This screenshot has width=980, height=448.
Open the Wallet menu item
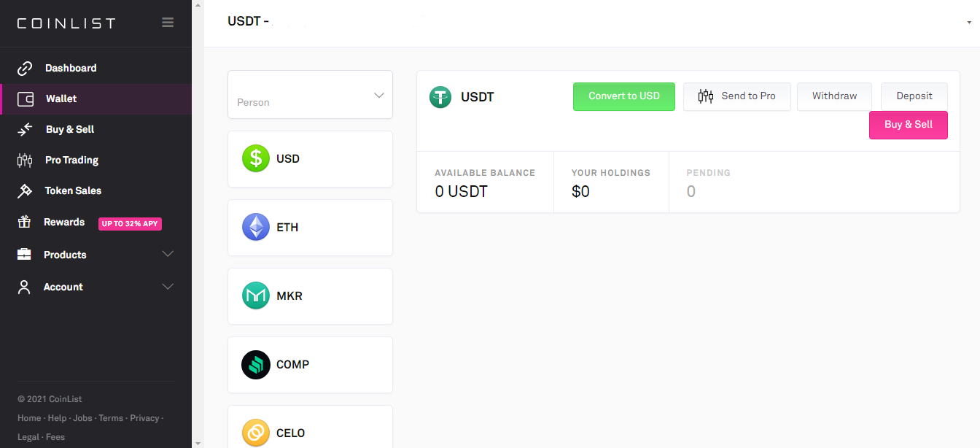pos(61,99)
